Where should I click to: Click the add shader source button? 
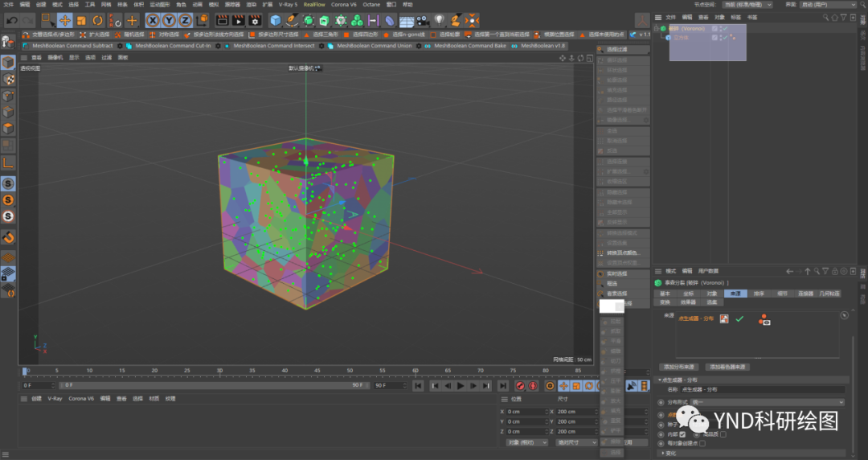(x=727, y=367)
